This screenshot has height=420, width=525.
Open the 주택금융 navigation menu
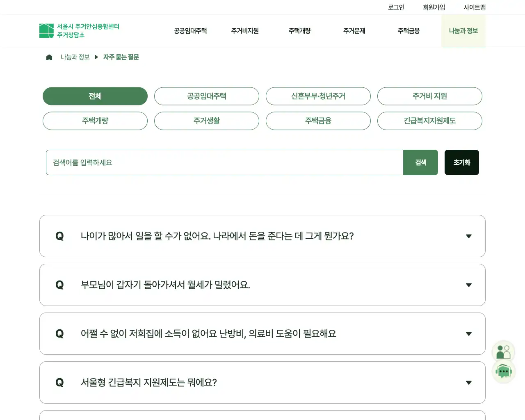pyautogui.click(x=409, y=31)
